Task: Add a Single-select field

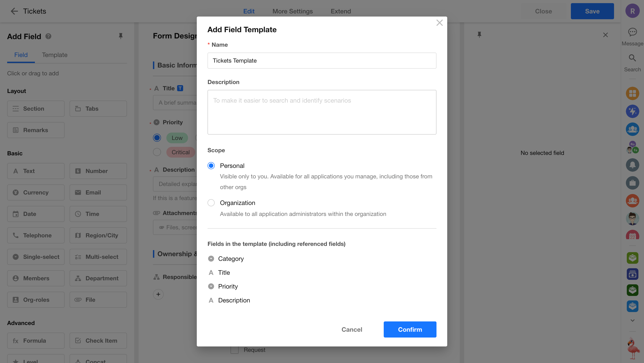Action: click(x=36, y=257)
